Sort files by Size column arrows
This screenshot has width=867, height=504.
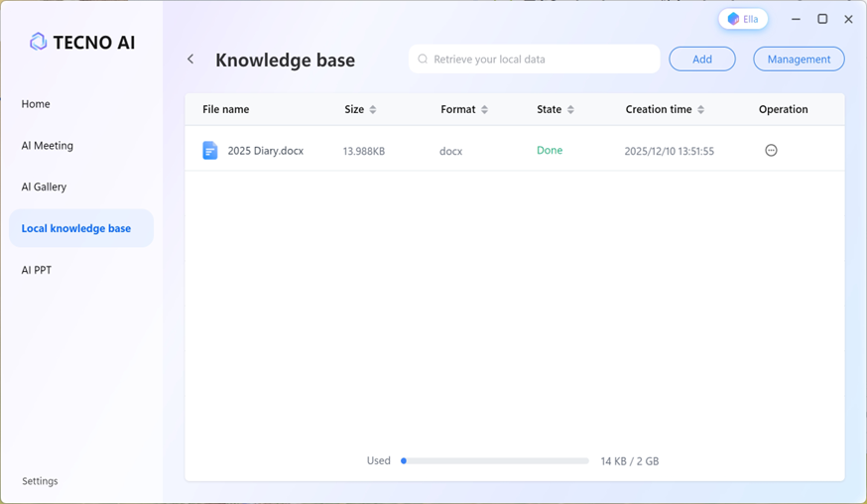coord(373,110)
